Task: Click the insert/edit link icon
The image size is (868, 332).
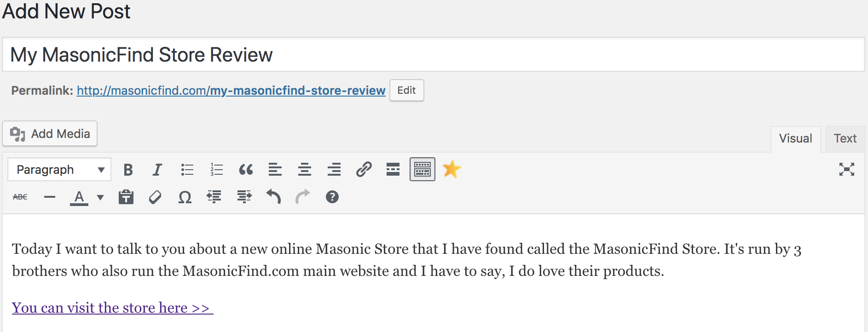Action: point(364,170)
